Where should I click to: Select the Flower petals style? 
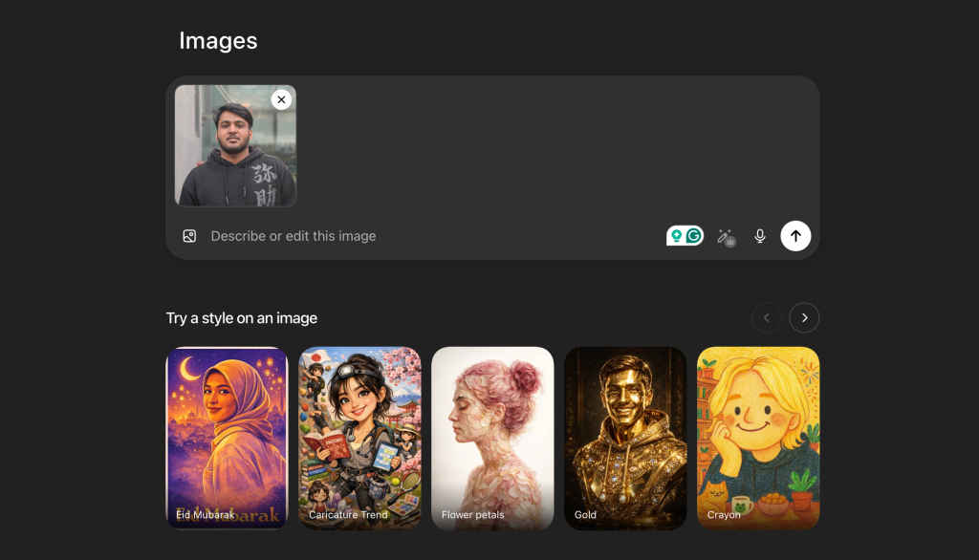click(x=492, y=438)
